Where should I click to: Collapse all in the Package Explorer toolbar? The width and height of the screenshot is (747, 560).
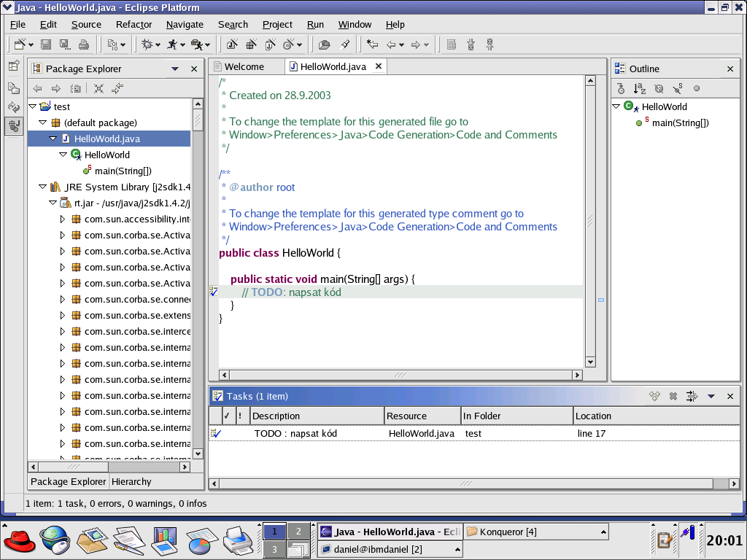(98, 88)
